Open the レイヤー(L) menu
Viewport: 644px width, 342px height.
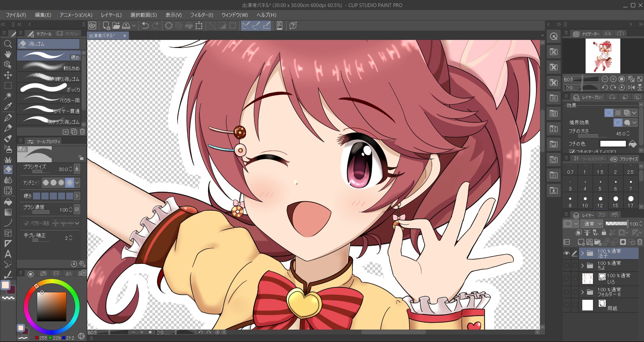click(x=111, y=15)
